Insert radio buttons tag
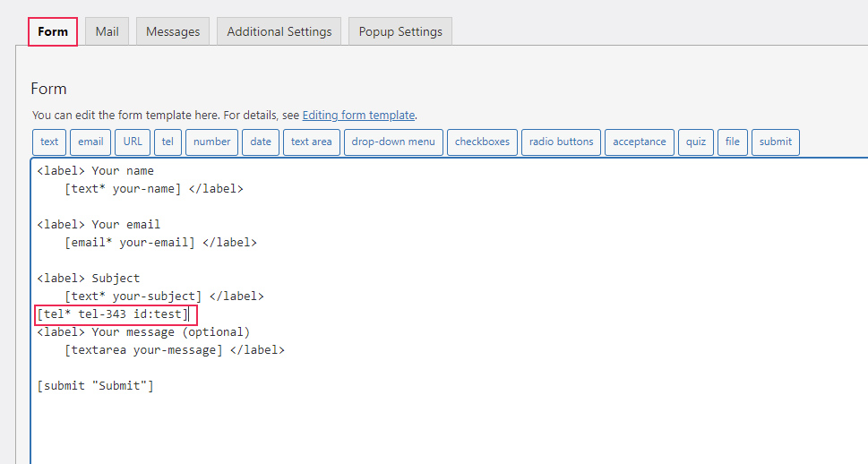The width and height of the screenshot is (868, 464). 561,142
